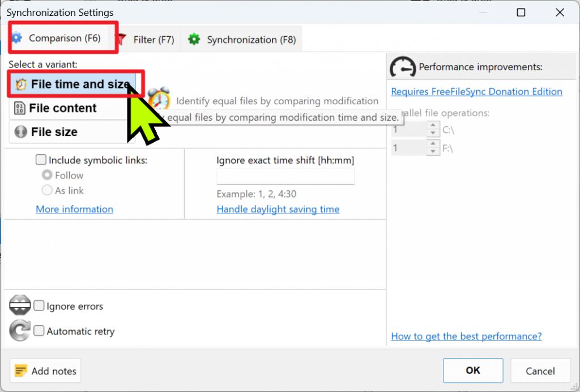Click the Ignore exact time shift input field

pos(285,176)
